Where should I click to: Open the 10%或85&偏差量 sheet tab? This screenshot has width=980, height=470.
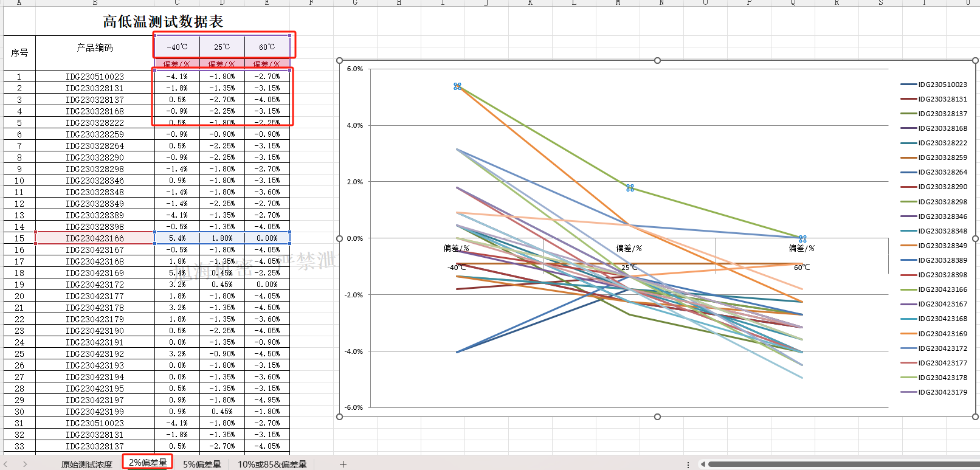tap(272, 464)
